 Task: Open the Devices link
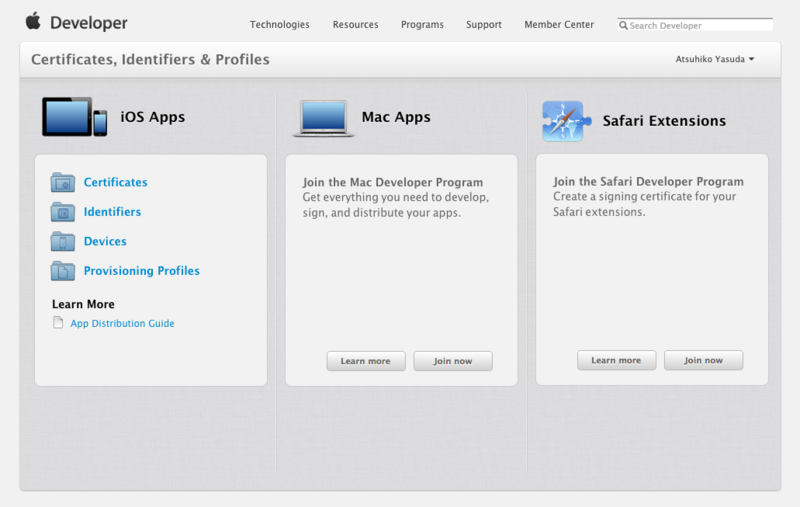click(x=105, y=241)
